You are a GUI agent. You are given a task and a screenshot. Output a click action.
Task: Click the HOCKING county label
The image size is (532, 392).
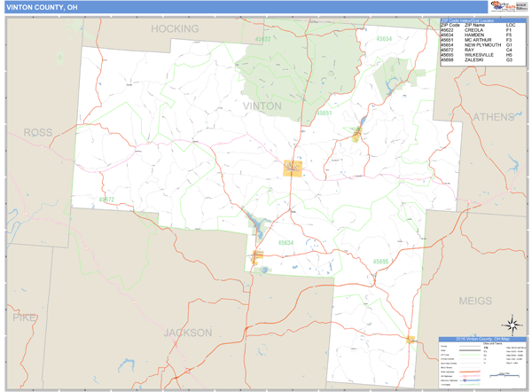tap(176, 29)
